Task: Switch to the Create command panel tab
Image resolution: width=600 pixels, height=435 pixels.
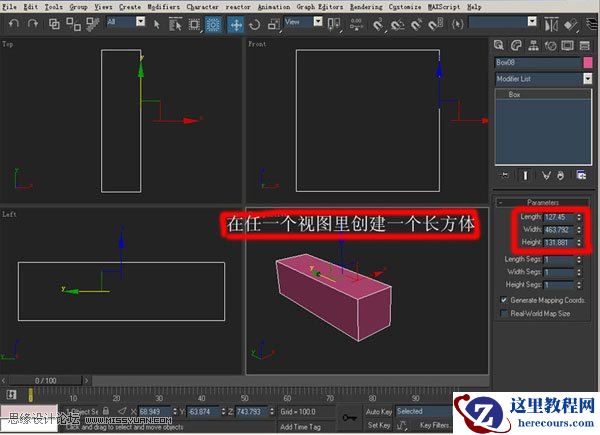Action: pos(499,46)
